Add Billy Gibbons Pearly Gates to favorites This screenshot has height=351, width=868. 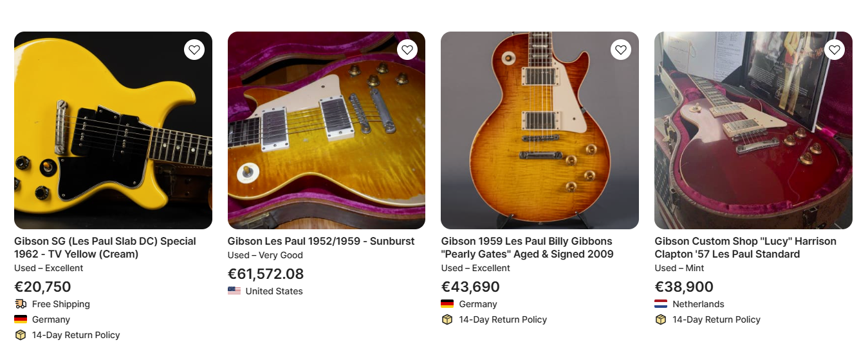[621, 50]
